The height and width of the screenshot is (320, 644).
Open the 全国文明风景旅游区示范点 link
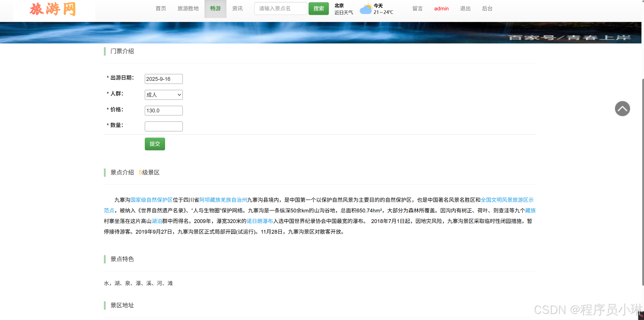coord(507,200)
